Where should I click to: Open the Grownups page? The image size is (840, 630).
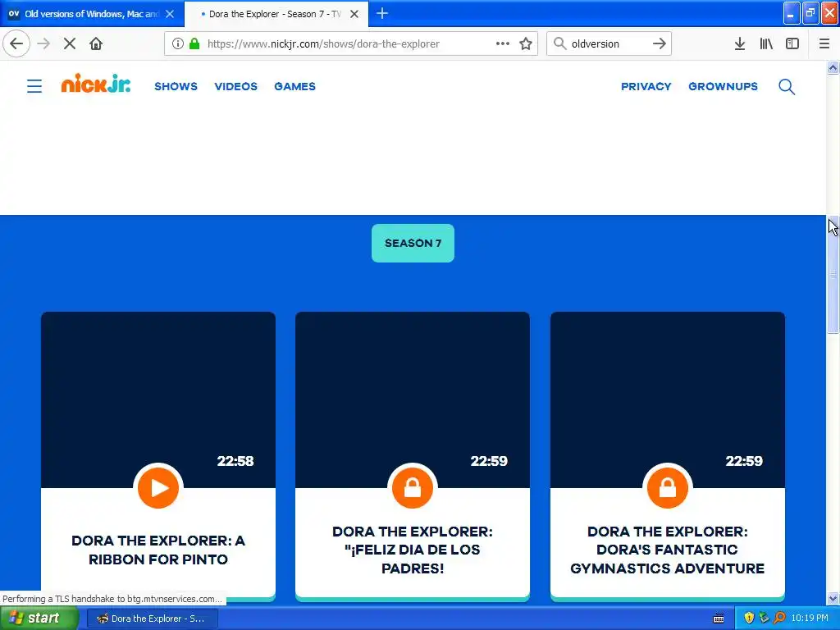click(x=724, y=86)
